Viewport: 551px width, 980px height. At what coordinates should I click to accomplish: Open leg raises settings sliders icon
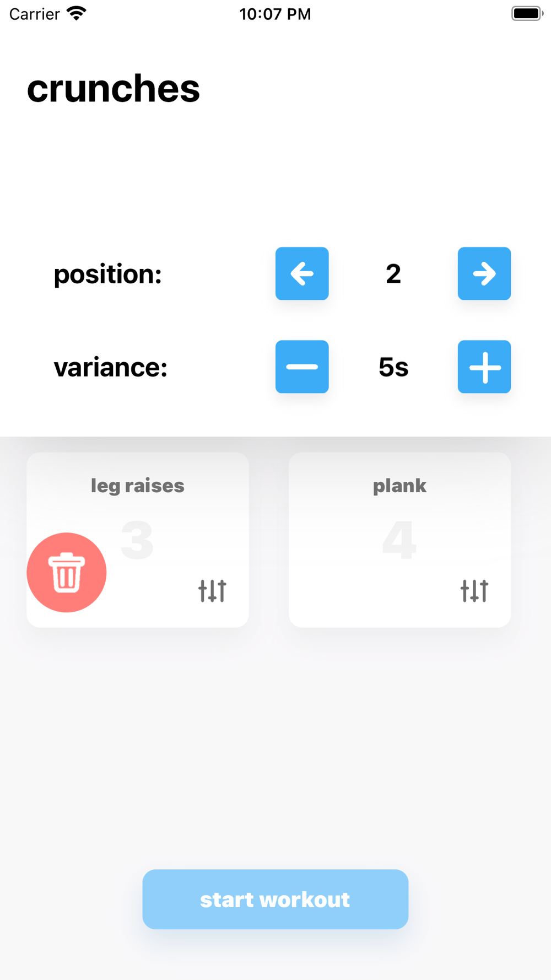coord(212,591)
